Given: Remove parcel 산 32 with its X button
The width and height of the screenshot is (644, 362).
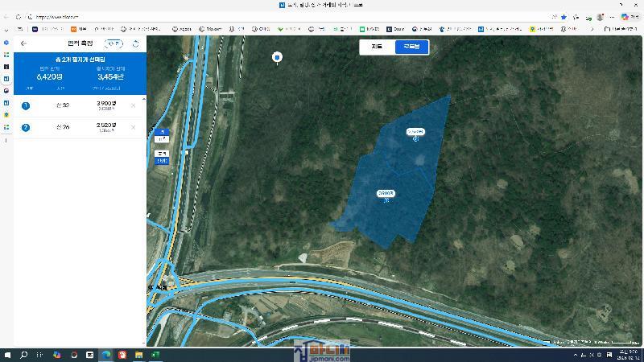Looking at the screenshot, I should click(134, 105).
